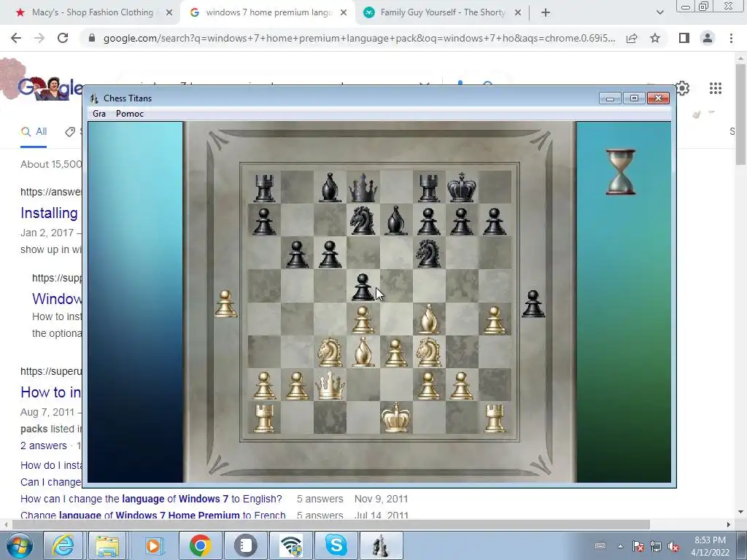
Task: Click the Chrome address bar URL
Action: 359,38
